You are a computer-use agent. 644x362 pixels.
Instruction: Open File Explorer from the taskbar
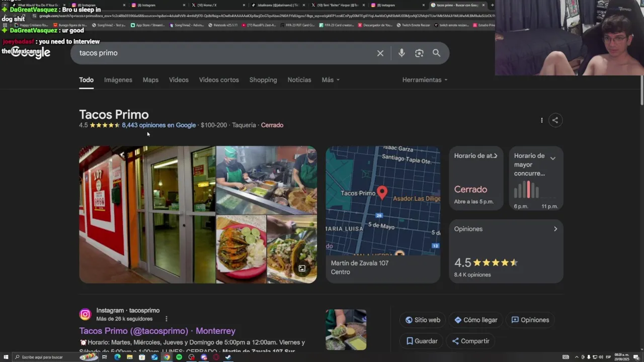(129, 357)
